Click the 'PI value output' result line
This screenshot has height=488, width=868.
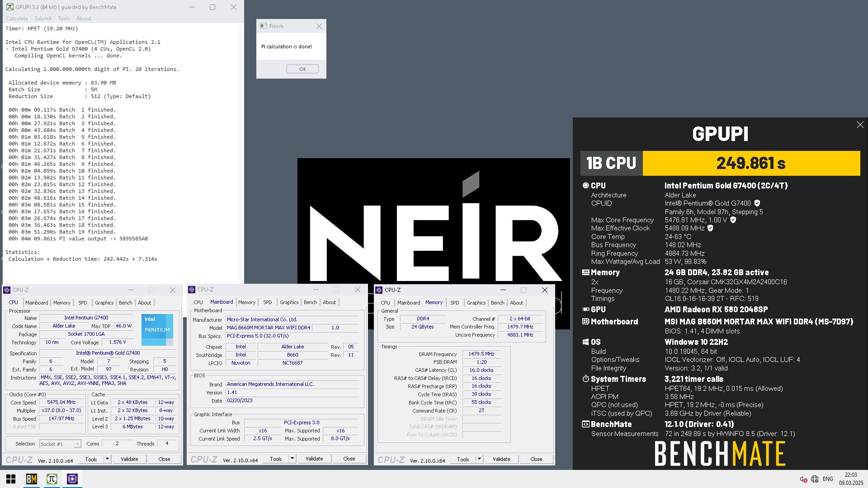78,239
